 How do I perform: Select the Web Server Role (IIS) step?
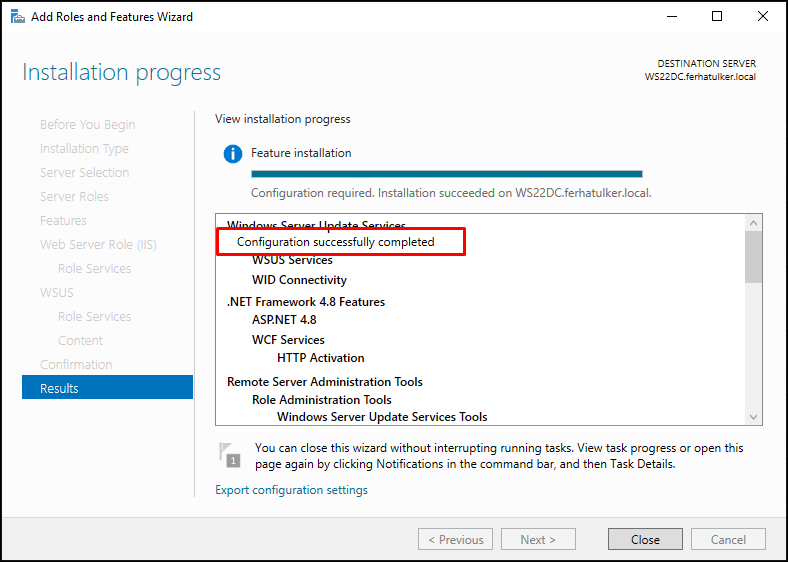tap(98, 245)
